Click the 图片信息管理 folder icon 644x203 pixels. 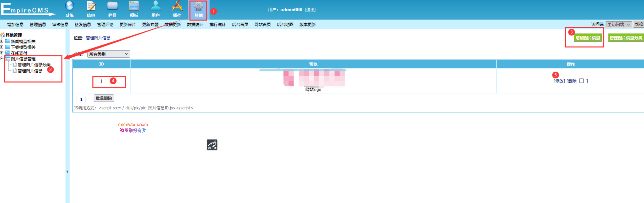[x=8, y=59]
